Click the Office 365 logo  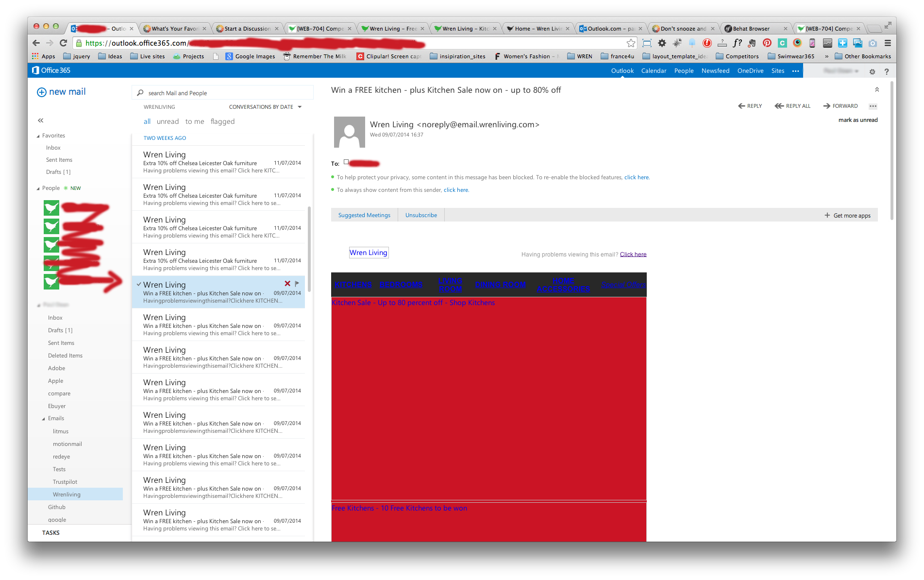tap(51, 70)
